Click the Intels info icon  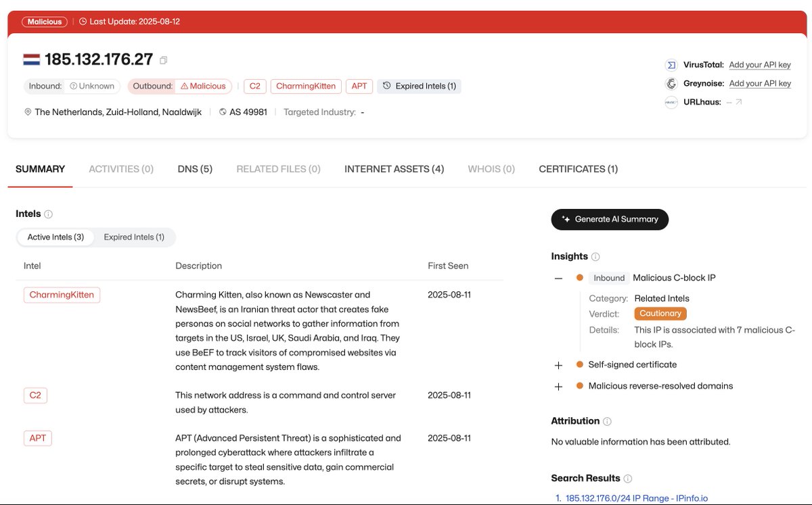[x=48, y=214]
